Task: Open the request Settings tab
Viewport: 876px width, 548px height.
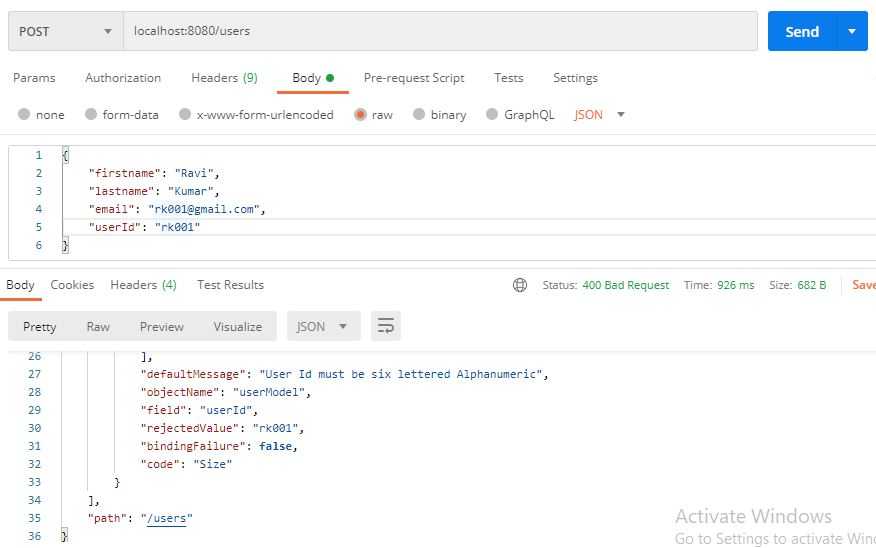Action: pyautogui.click(x=575, y=78)
